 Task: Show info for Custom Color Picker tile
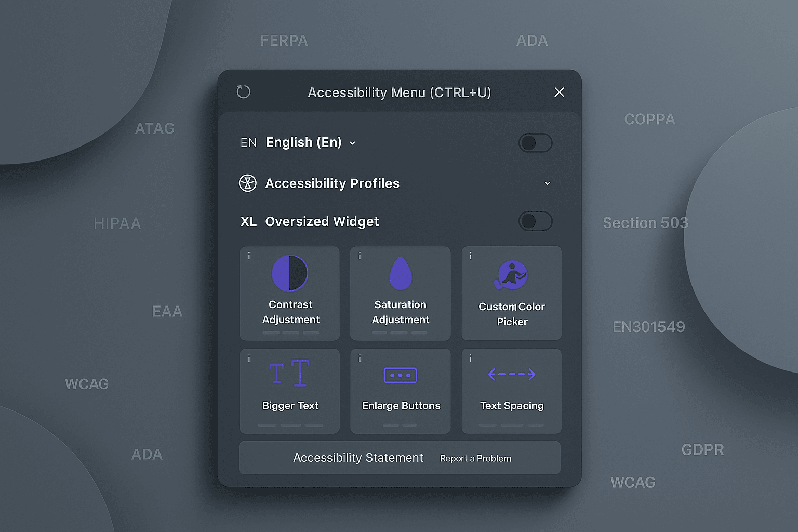pyautogui.click(x=471, y=256)
